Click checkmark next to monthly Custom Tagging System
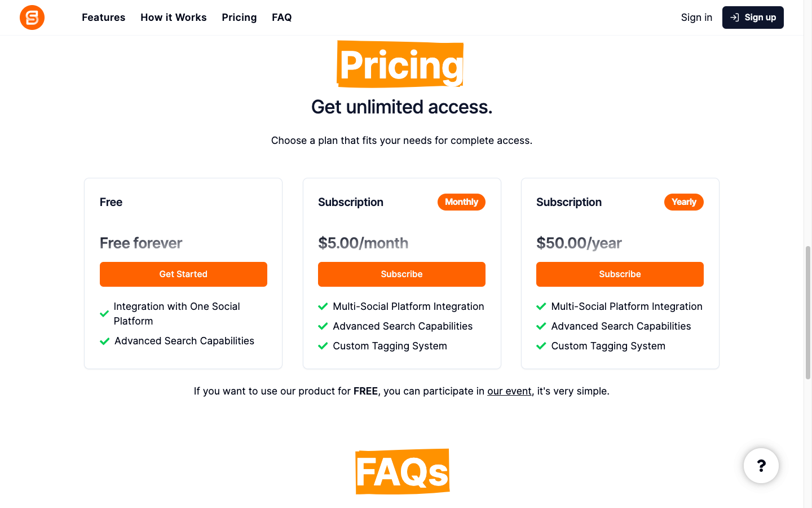812x508 pixels. (x=323, y=346)
